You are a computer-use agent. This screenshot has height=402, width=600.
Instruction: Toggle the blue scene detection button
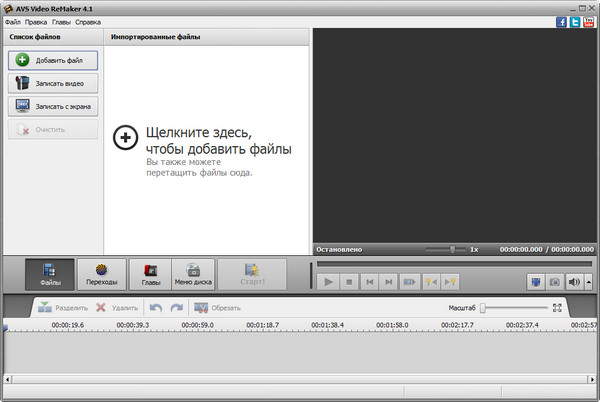(x=534, y=283)
